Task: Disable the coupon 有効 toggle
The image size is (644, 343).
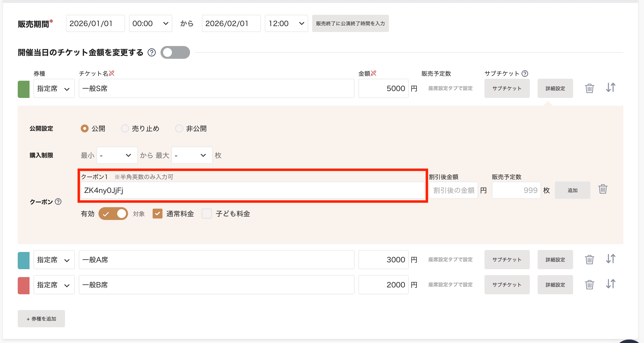Action: tap(113, 214)
